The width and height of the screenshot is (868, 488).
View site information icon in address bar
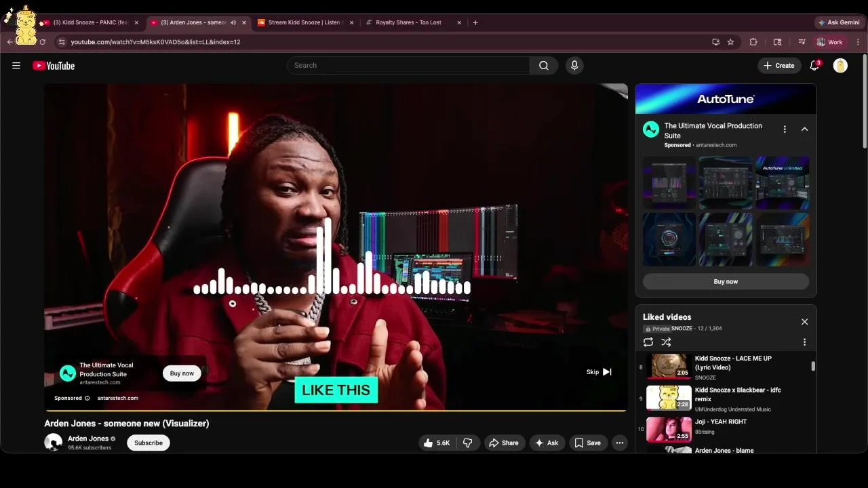click(x=61, y=42)
